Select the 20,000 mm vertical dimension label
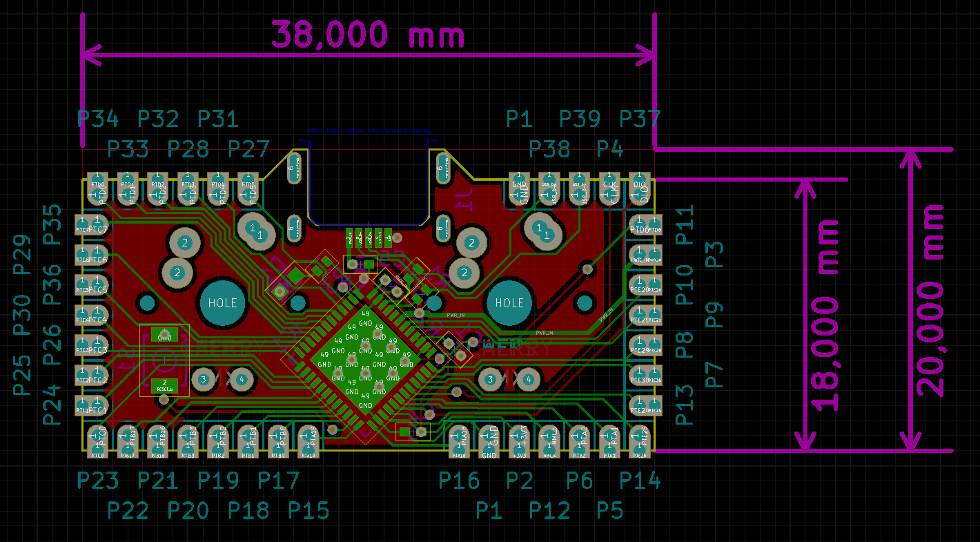The height and width of the screenshot is (542, 980). [x=930, y=300]
